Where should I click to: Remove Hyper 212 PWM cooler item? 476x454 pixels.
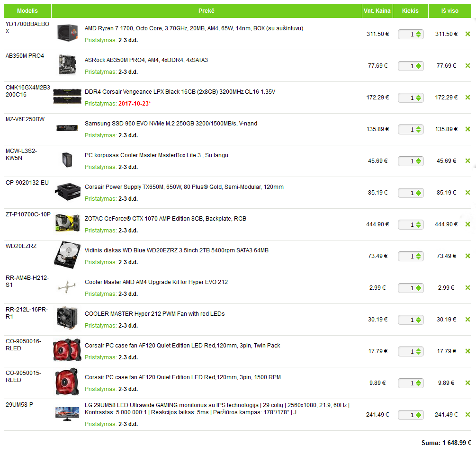coord(467,319)
